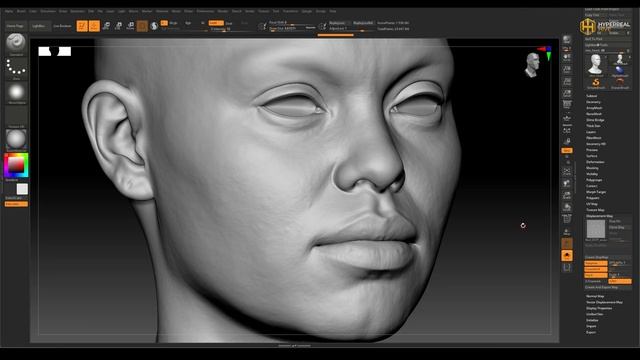Screen dimensions: 640x360
Task: Click the Scroll canvas icon on right shelf
Action: [567, 58]
